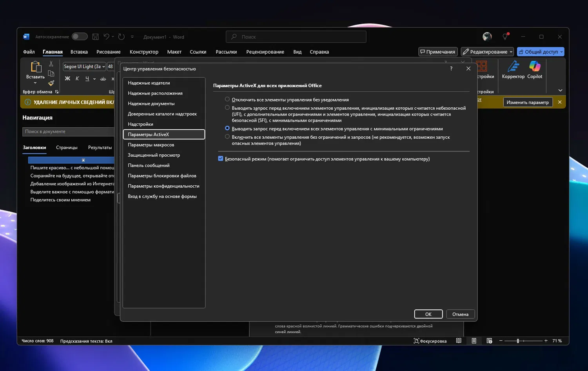Click the Paste clipboard icon
Screen dimensions: 588x371
click(36, 67)
